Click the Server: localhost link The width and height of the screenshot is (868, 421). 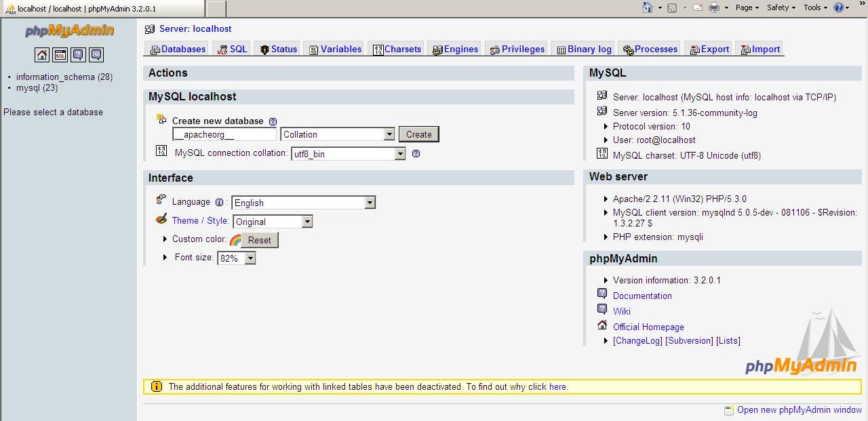[x=195, y=29]
